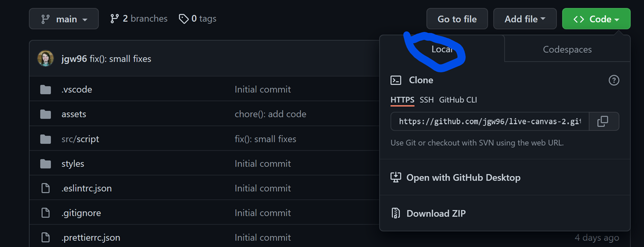644x247 pixels.
Task: Click the tag icon beside 0 tags
Action: pos(184,19)
